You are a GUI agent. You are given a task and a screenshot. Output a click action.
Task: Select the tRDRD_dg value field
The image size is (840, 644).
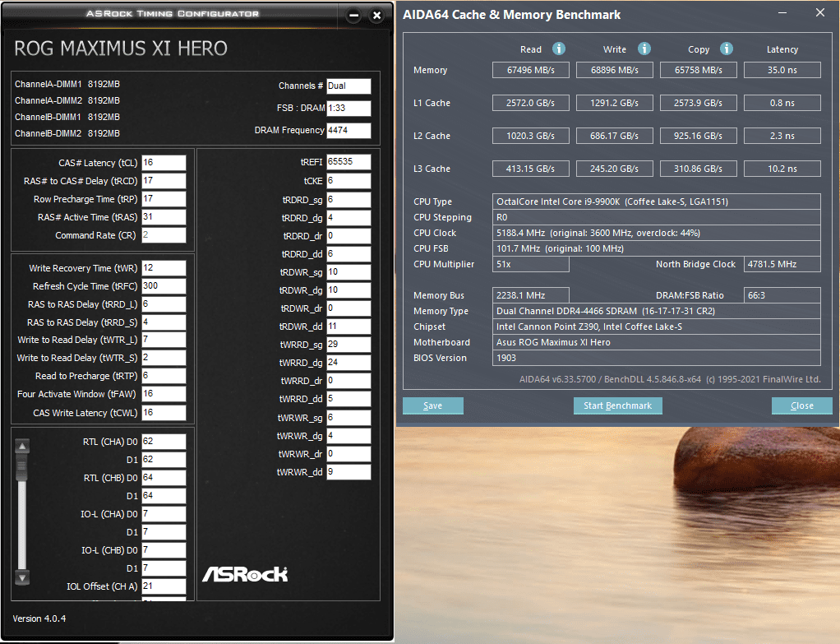pyautogui.click(x=348, y=218)
